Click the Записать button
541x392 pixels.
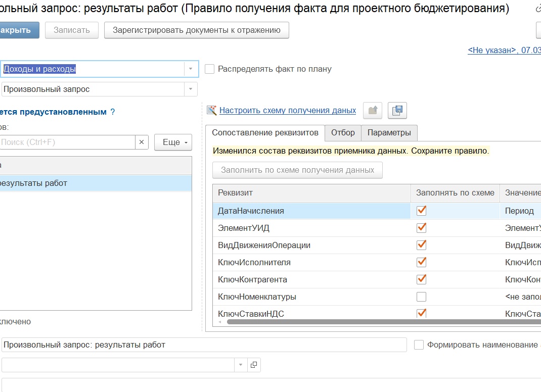(x=72, y=30)
